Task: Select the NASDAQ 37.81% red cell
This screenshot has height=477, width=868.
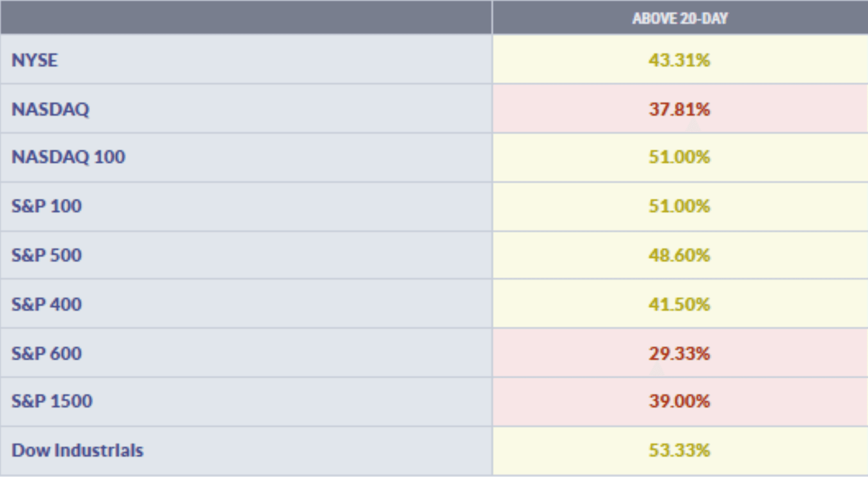Action: click(x=679, y=109)
